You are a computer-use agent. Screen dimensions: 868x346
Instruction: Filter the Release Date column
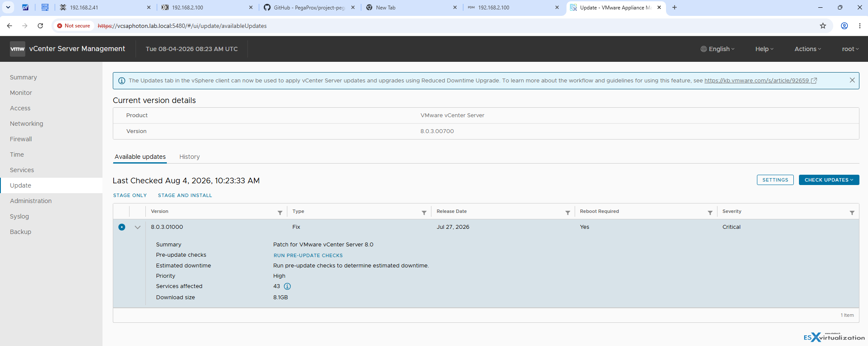568,212
